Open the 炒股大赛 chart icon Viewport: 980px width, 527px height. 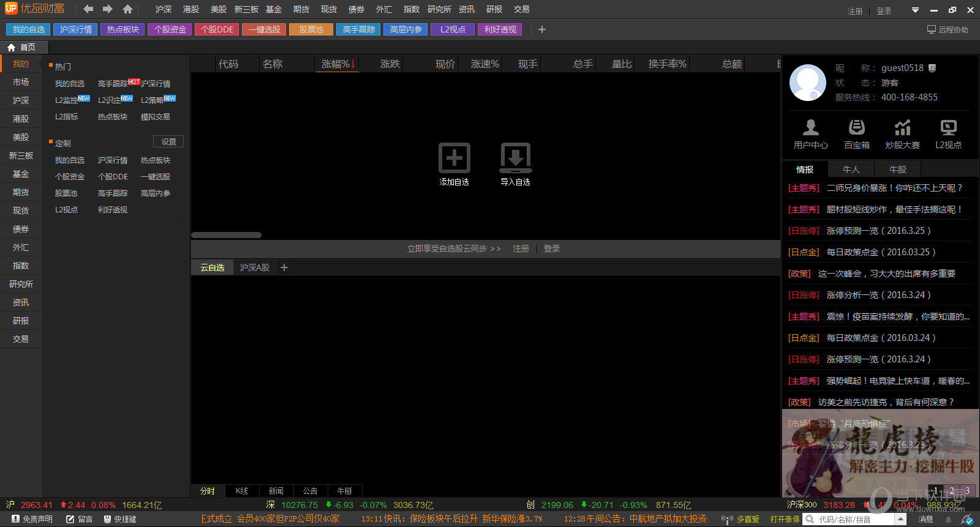pyautogui.click(x=903, y=127)
